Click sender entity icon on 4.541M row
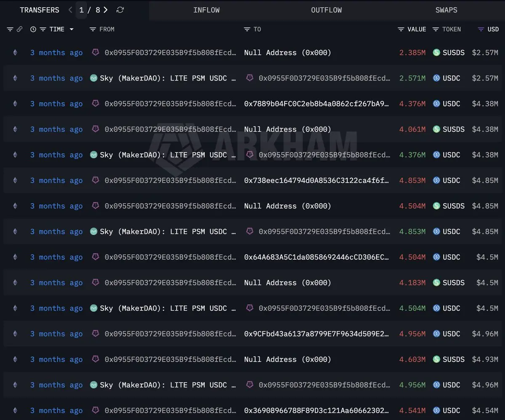The height and width of the screenshot is (420, 505). [96, 410]
